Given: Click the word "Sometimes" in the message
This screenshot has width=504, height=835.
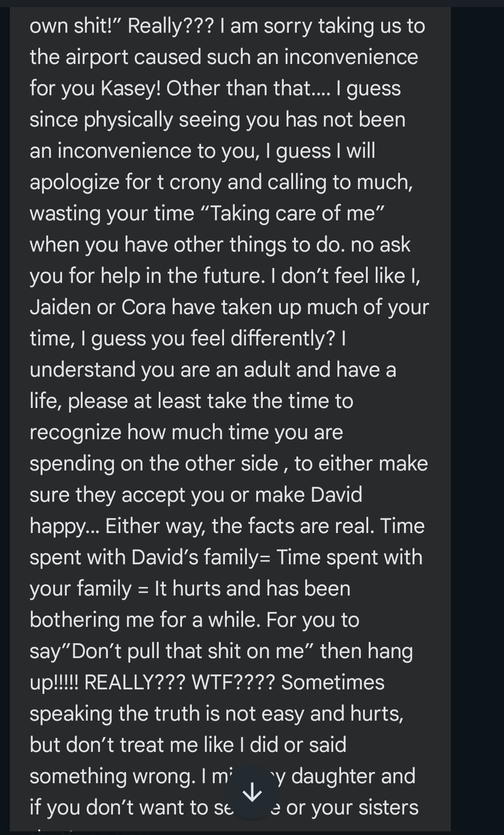Looking at the screenshot, I should tap(333, 682).
